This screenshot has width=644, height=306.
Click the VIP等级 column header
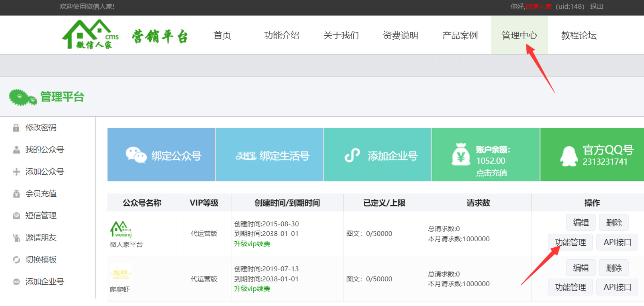[x=204, y=203]
